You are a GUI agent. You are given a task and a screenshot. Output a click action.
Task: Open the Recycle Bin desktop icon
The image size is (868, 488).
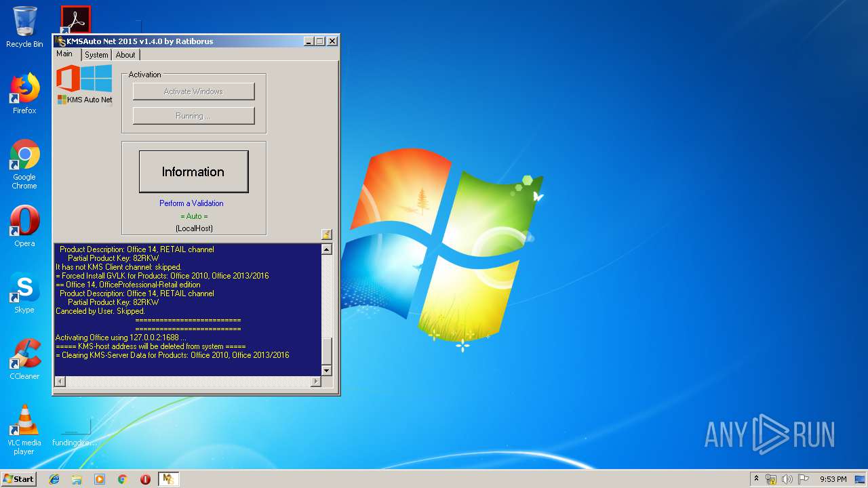click(24, 27)
